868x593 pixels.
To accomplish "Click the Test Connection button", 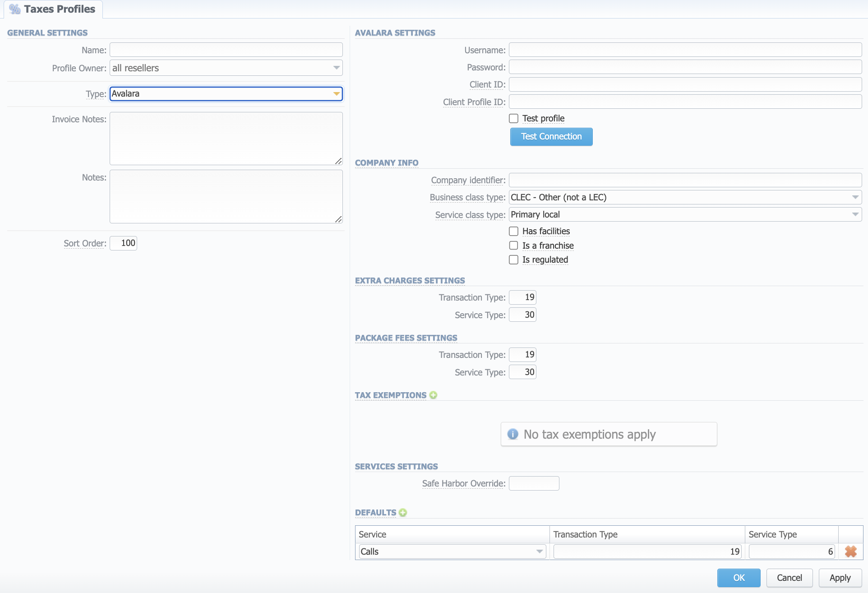I will tap(551, 137).
